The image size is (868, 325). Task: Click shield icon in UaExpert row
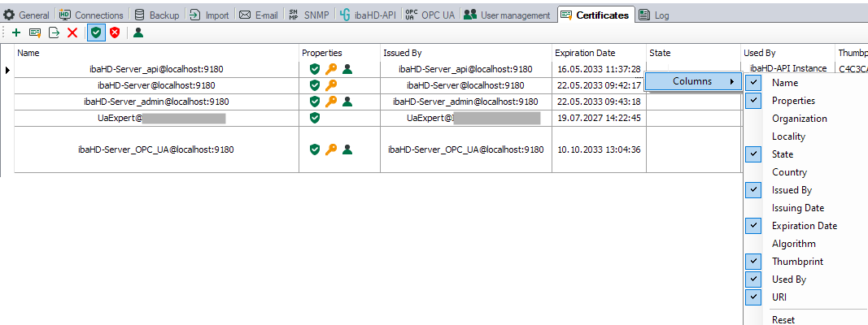pyautogui.click(x=315, y=118)
